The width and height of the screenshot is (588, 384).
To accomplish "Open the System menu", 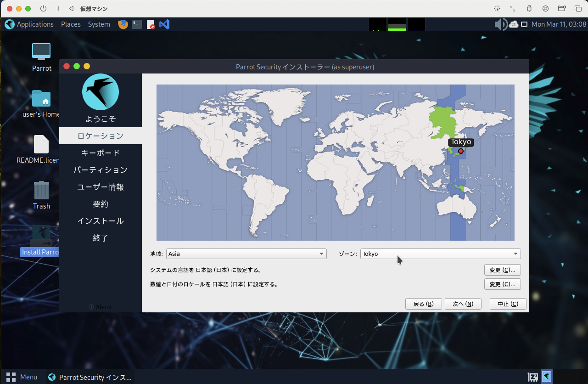I will coord(99,24).
